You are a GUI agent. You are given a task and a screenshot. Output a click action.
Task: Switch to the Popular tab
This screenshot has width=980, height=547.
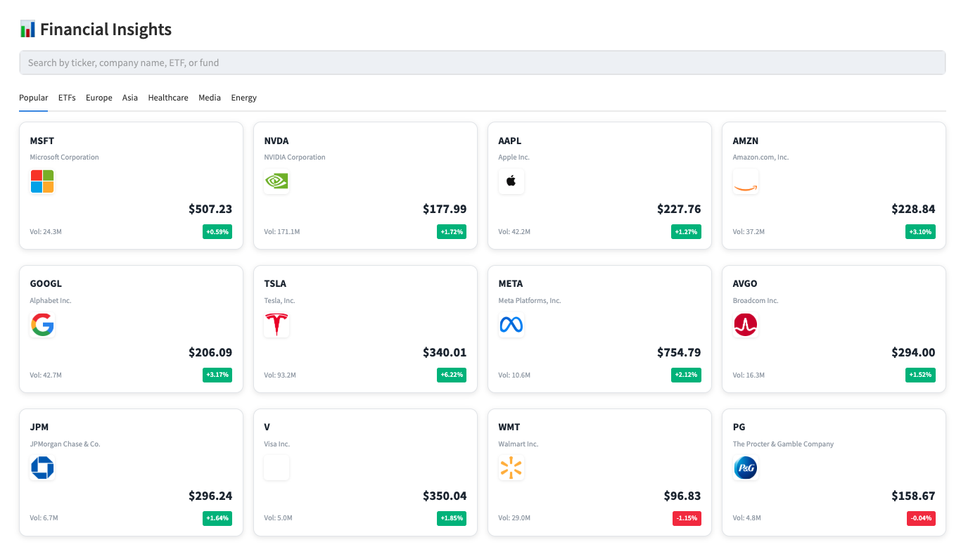[x=34, y=98]
